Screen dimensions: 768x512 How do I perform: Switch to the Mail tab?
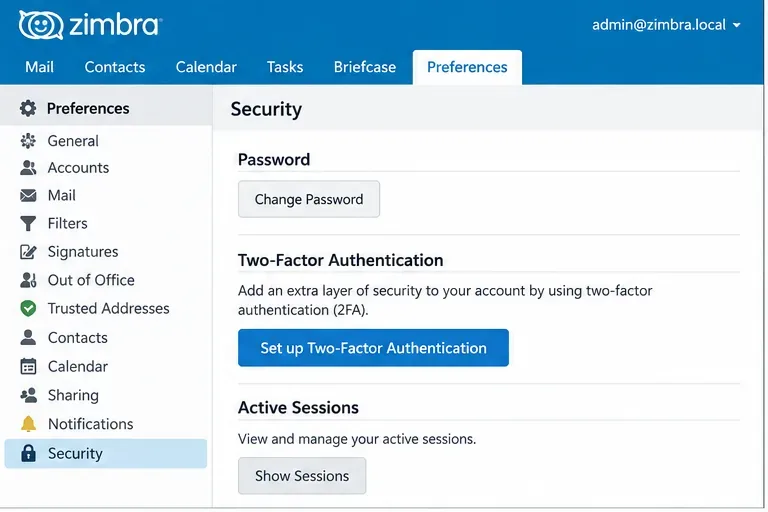coord(40,67)
